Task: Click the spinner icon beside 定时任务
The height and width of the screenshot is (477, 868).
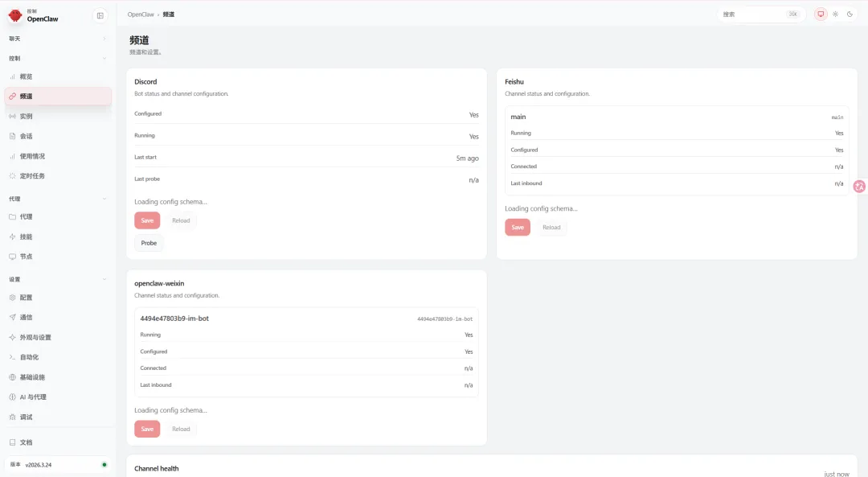Action: click(x=12, y=176)
